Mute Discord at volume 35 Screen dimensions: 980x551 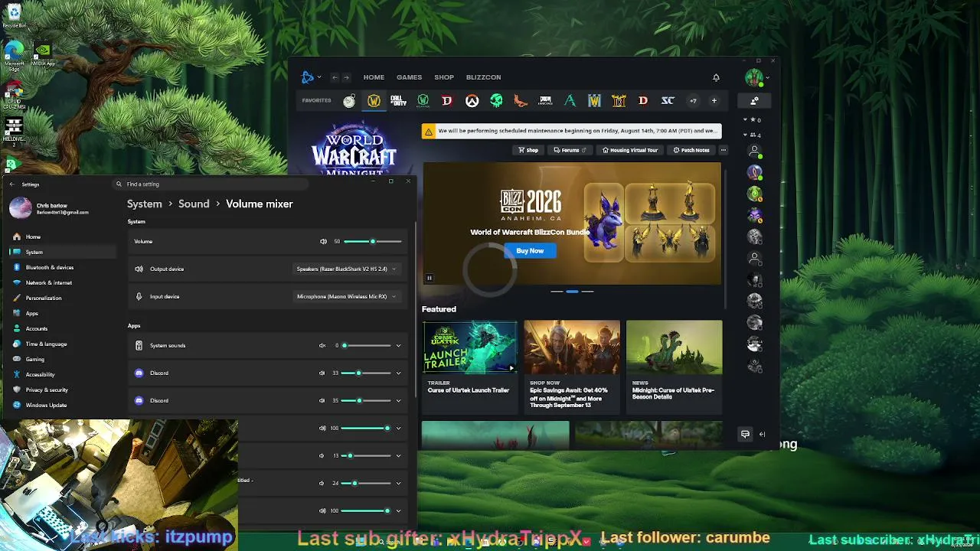pos(322,401)
